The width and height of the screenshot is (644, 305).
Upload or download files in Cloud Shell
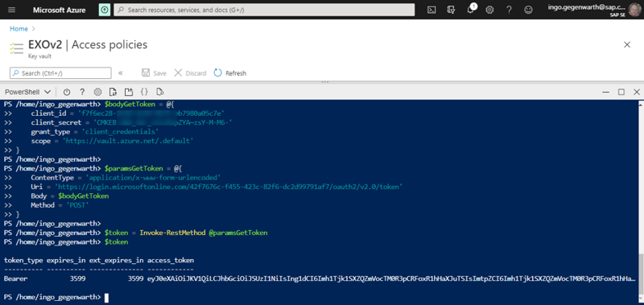click(114, 92)
